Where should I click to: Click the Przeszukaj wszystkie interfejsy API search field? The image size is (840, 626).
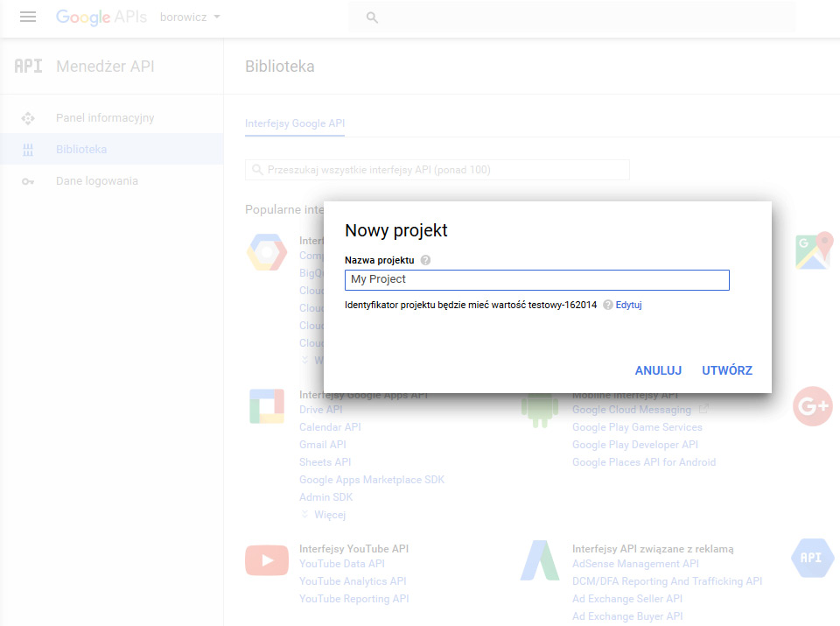(x=437, y=170)
